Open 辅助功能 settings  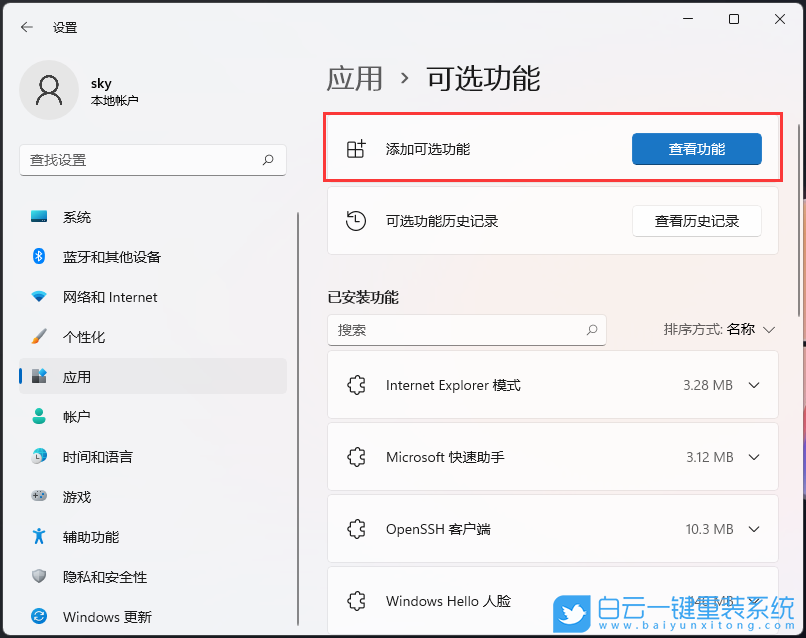click(x=88, y=537)
